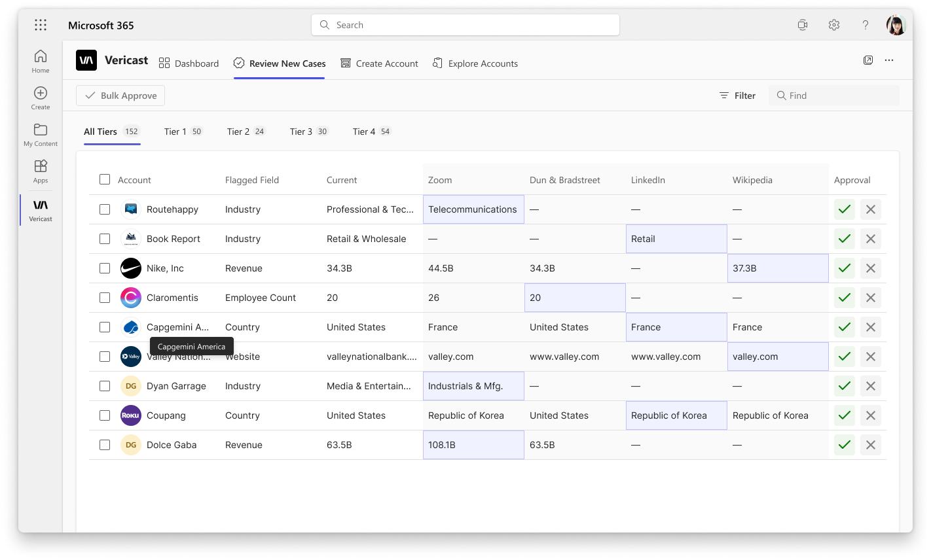Screen dimensions: 931x560
Task: Open the Filter options
Action: [737, 96]
